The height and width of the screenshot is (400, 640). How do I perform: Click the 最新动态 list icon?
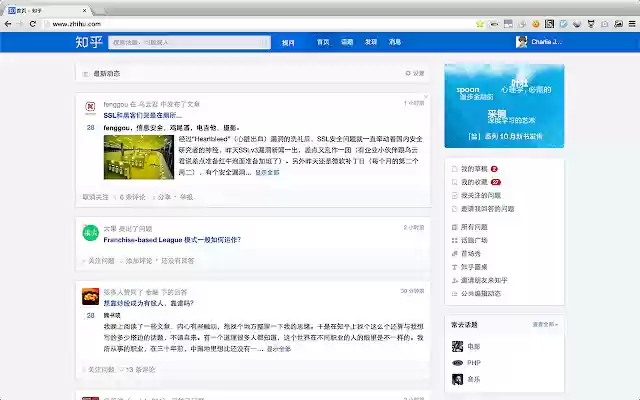[x=86, y=74]
